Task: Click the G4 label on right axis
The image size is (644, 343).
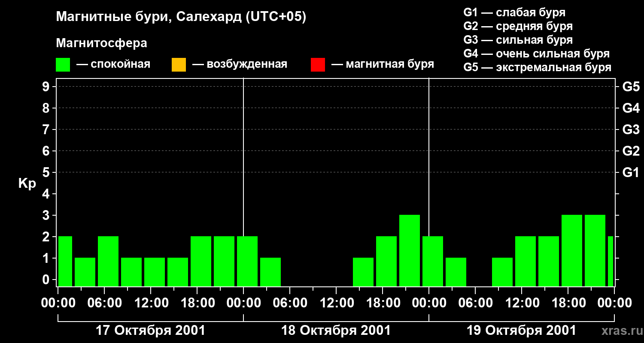Action: tap(631, 108)
